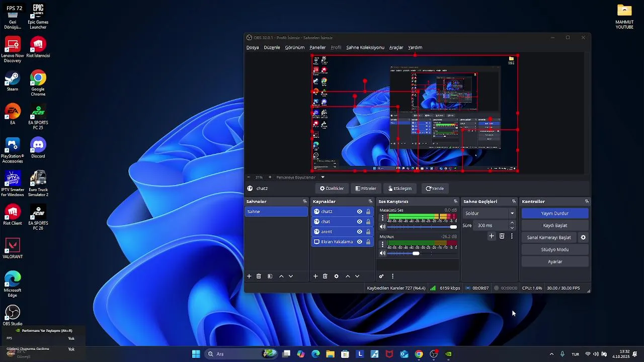
Task: Delete selected scene with trash icon
Action: (259, 276)
